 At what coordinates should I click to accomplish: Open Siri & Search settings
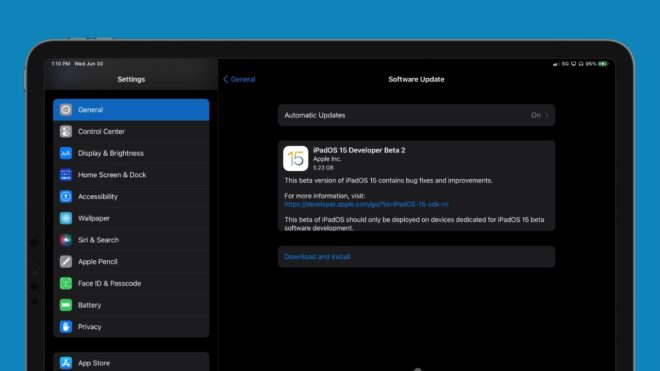click(x=131, y=240)
